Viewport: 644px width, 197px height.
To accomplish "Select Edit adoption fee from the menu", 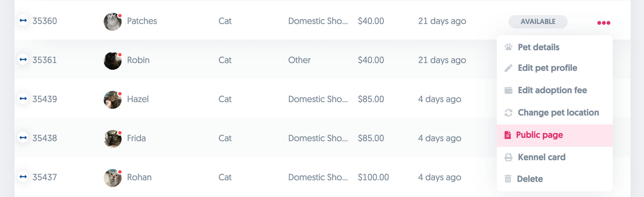I will tap(552, 90).
